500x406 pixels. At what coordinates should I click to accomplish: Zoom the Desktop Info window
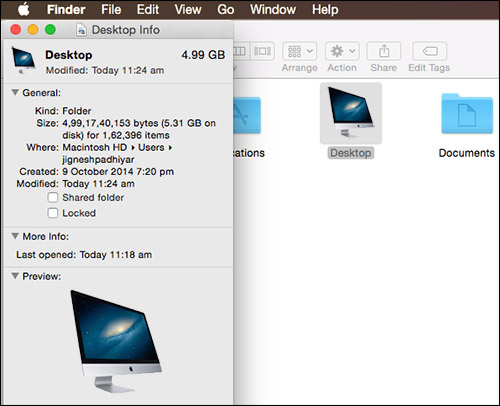point(50,30)
